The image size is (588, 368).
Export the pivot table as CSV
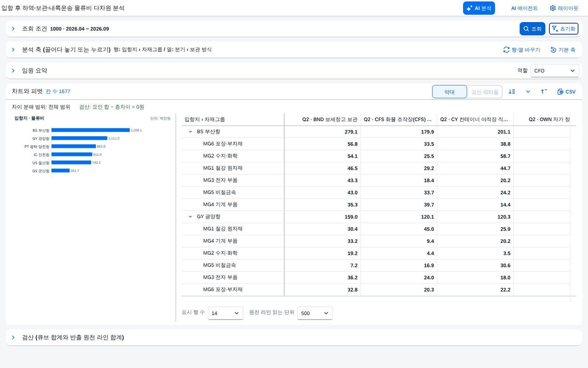[566, 92]
